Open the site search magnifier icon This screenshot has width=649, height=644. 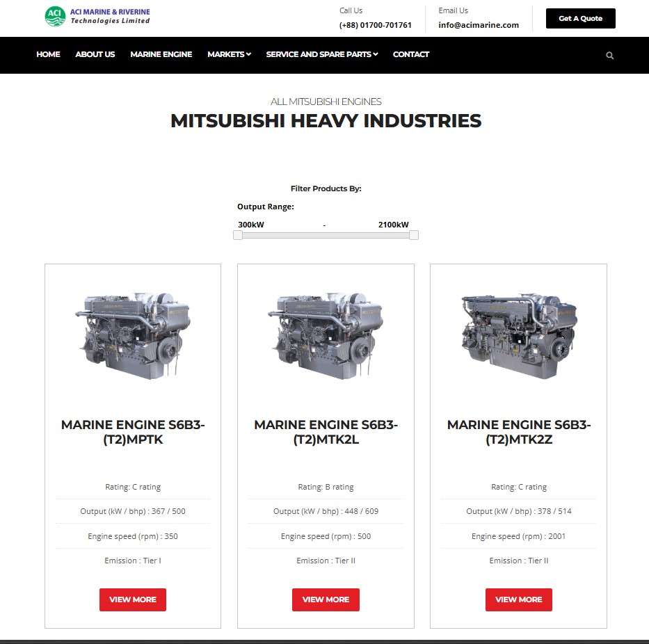[609, 56]
